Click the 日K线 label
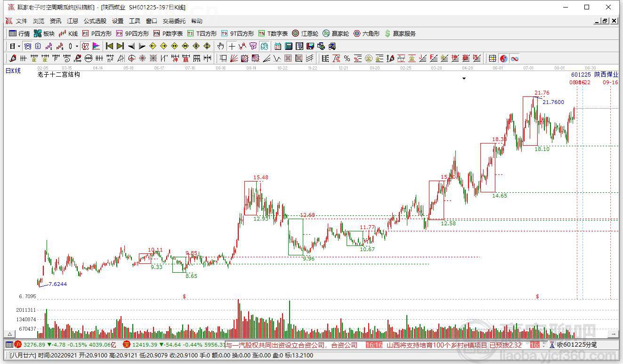The height and width of the screenshot is (364, 623). coord(13,71)
